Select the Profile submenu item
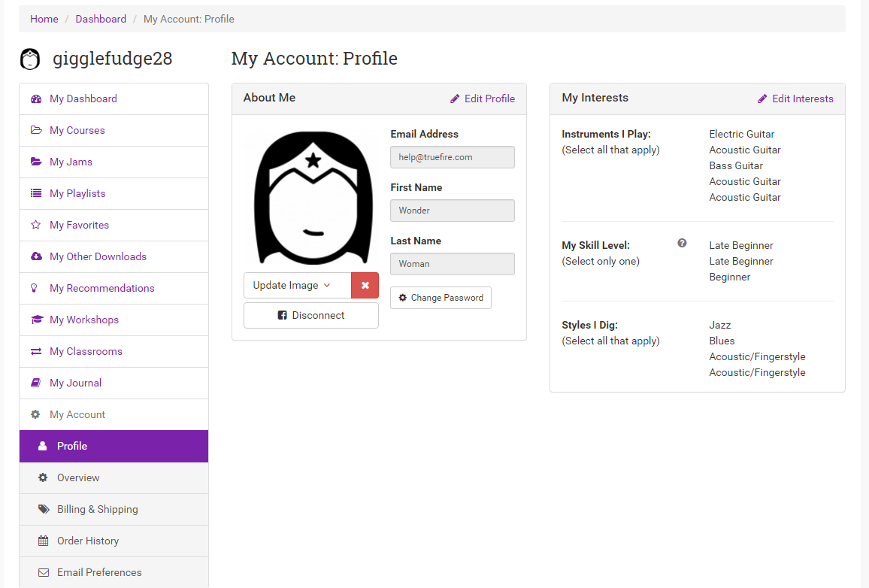Viewport: 869px width, 588px height. coord(114,446)
